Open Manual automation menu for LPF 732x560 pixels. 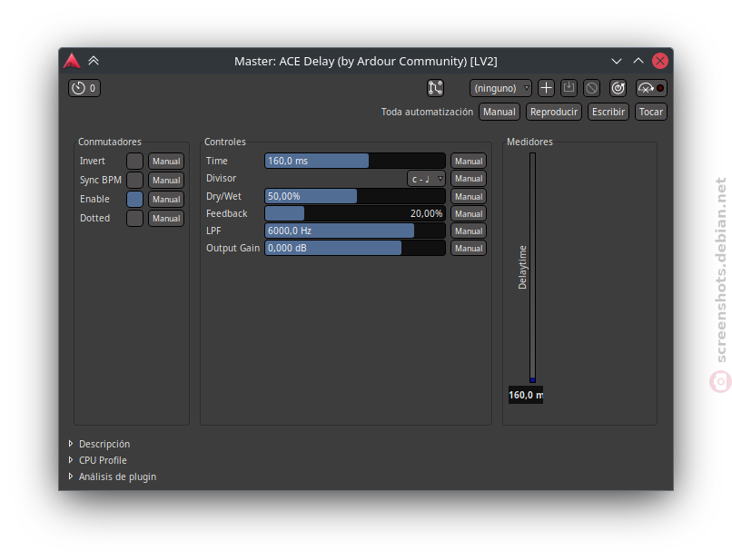point(469,231)
